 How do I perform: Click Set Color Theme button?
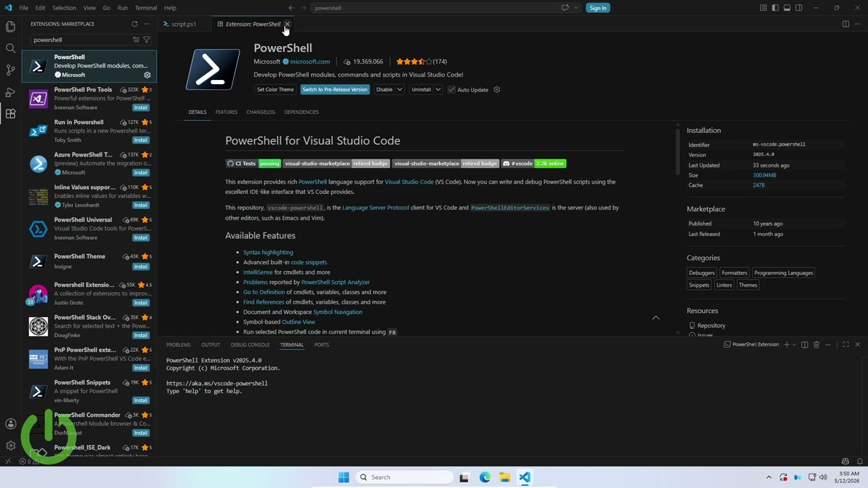pos(275,89)
